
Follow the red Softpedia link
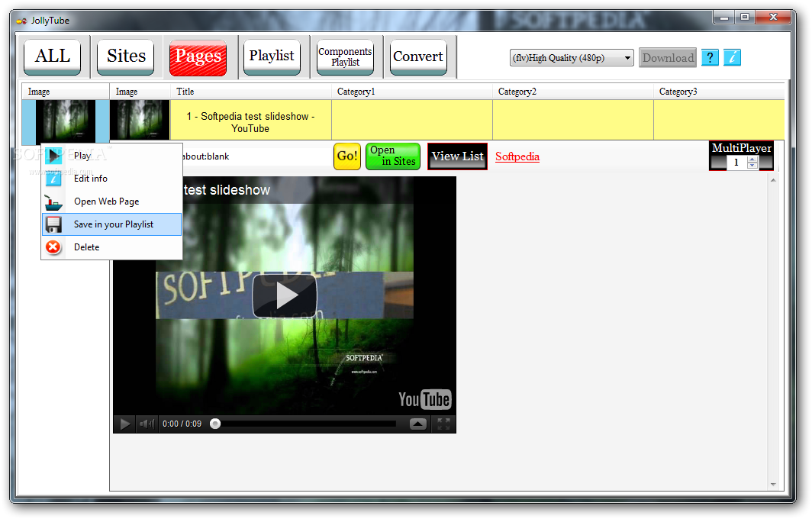click(x=517, y=156)
